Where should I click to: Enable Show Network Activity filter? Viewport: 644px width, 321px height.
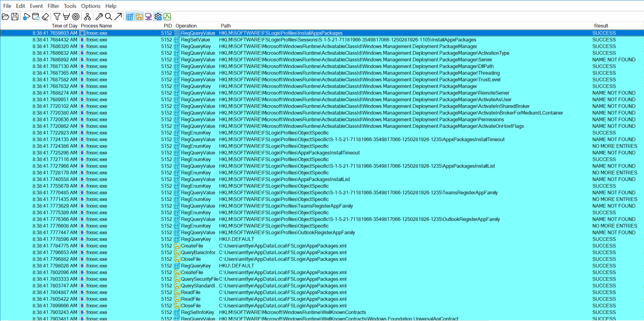pos(148,16)
